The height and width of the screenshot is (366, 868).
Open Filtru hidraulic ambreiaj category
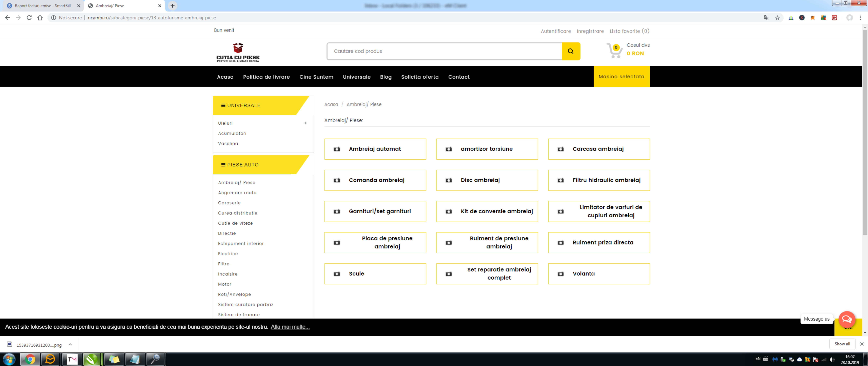(599, 180)
